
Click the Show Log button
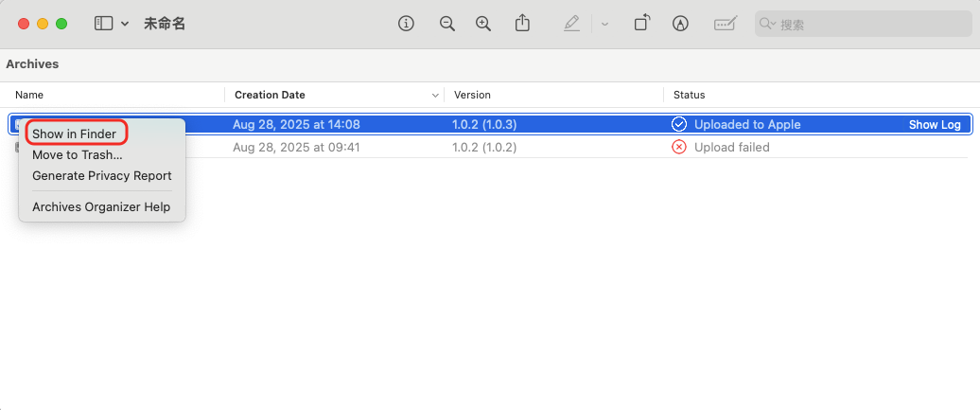tap(935, 125)
